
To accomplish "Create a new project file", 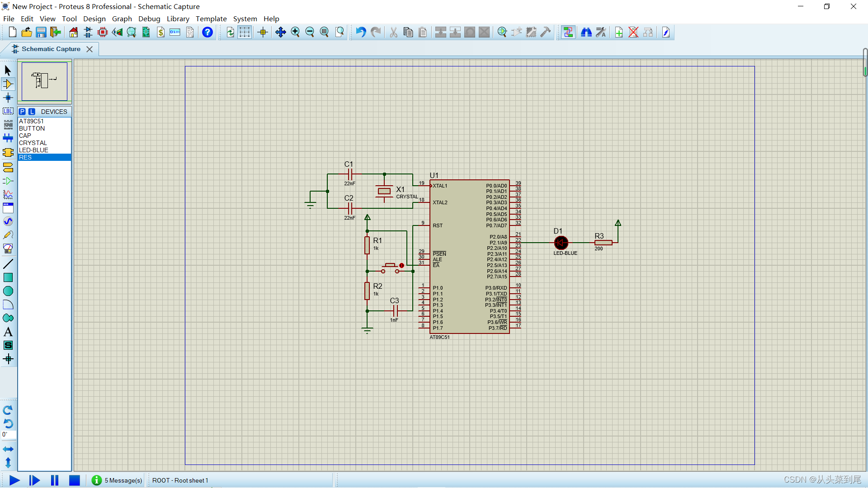I will click(12, 32).
